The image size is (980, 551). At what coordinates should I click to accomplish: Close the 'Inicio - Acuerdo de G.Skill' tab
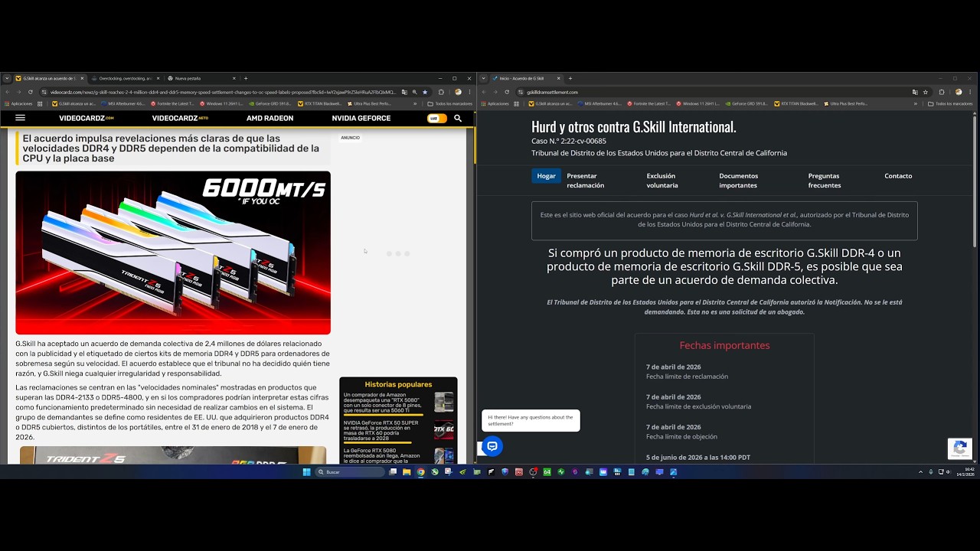[x=559, y=78]
